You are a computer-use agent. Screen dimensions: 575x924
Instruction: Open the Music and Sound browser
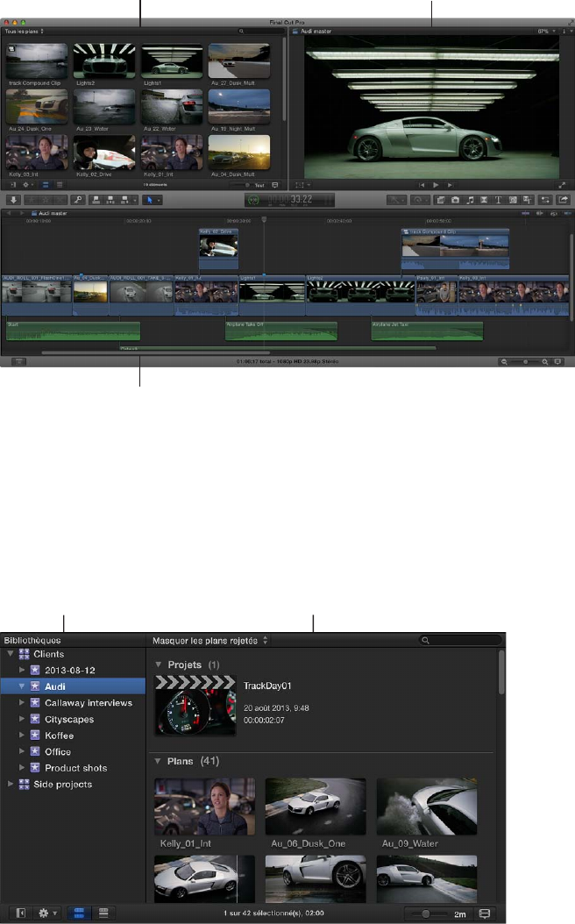pyautogui.click(x=470, y=200)
